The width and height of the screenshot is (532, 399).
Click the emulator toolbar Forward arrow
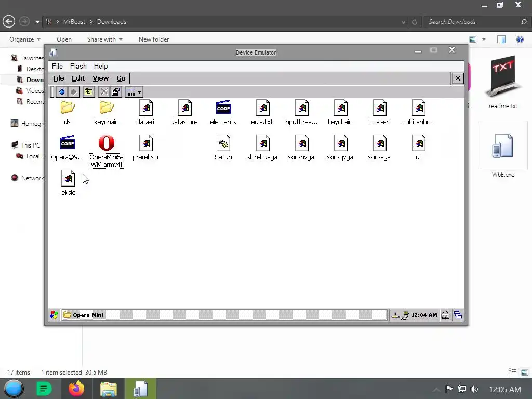(x=74, y=92)
